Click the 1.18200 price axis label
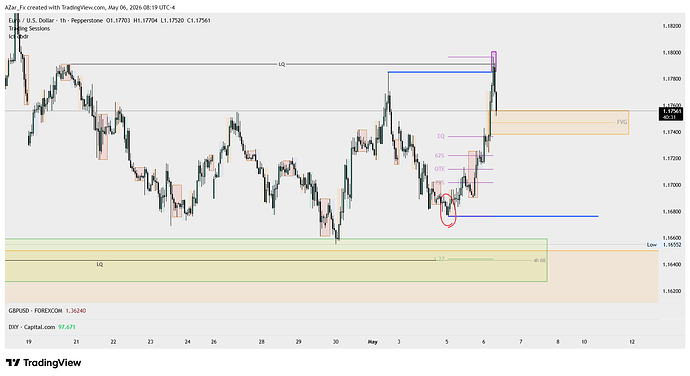 coord(671,26)
